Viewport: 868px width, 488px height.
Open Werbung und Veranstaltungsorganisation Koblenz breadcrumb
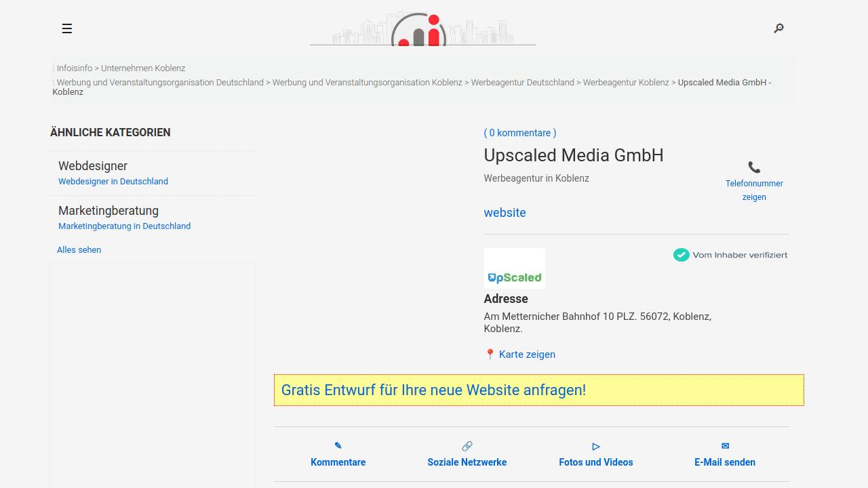point(368,83)
